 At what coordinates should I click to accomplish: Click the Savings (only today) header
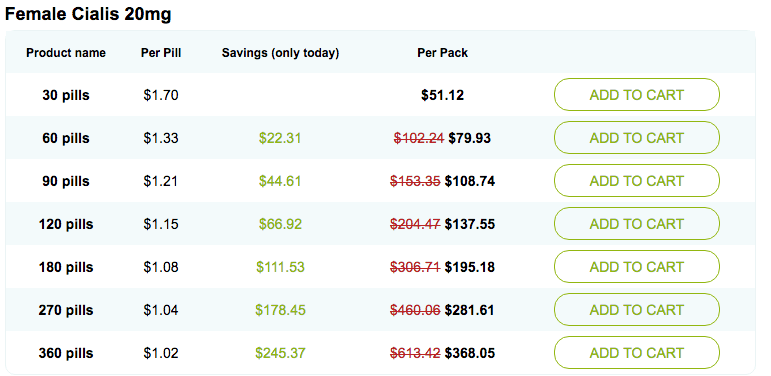(x=280, y=53)
